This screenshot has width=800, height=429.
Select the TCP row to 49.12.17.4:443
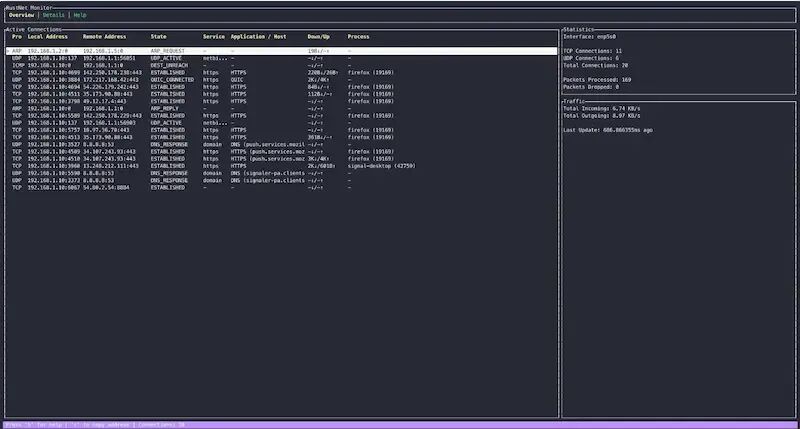(282, 102)
